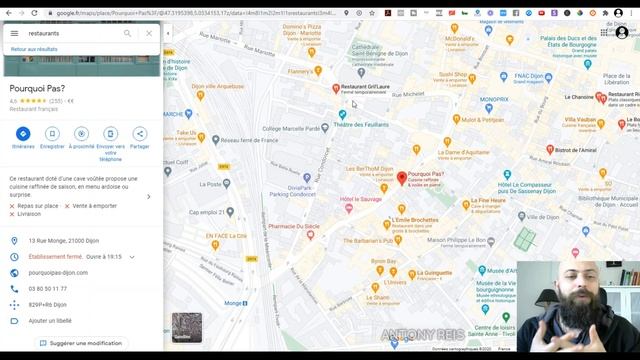Screen dimensions: 640x360
Task: Click browser back arrow
Action: point(9,13)
